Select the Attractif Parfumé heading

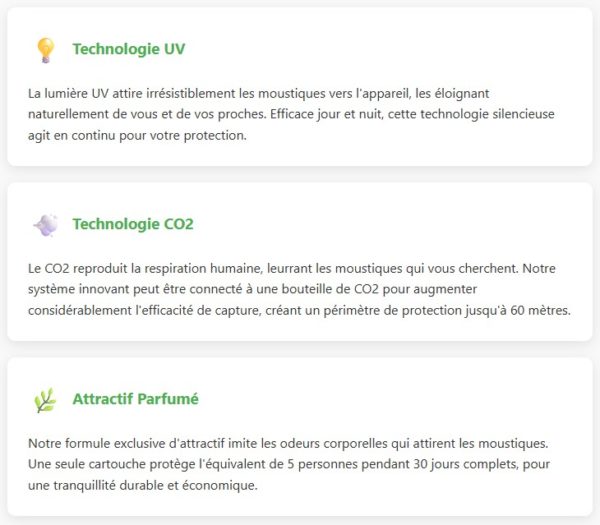click(135, 399)
